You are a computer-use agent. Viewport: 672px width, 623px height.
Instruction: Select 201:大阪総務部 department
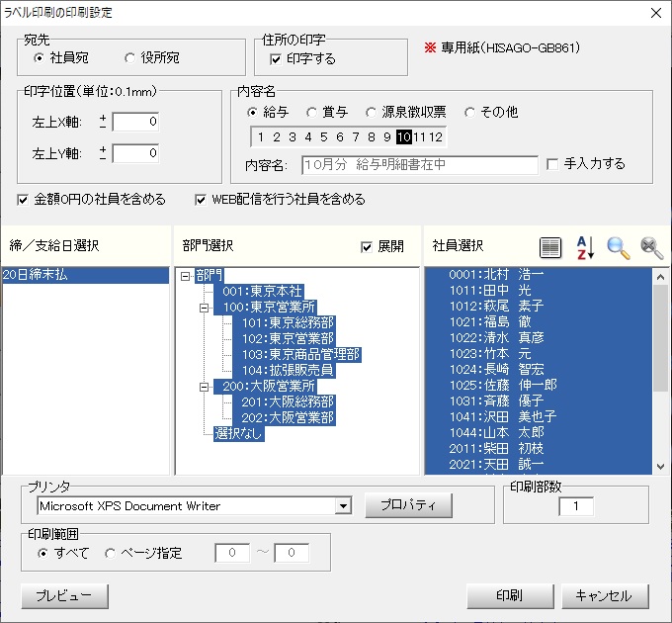(284, 402)
